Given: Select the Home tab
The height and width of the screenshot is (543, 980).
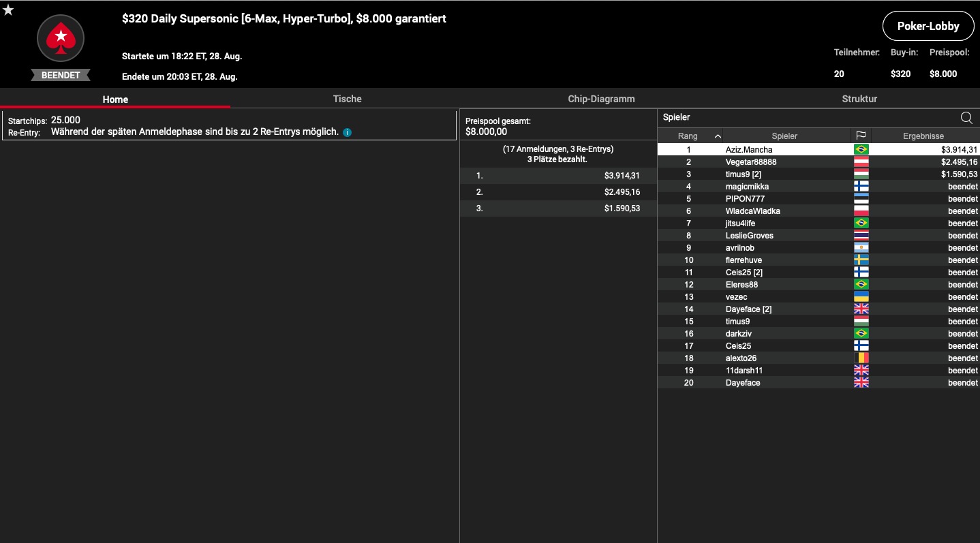Looking at the screenshot, I should (115, 99).
